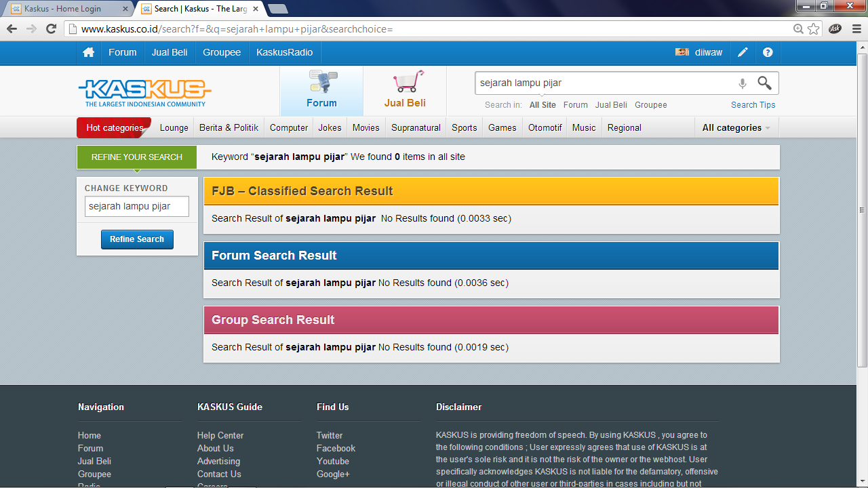Open the Search Tips link

(753, 105)
